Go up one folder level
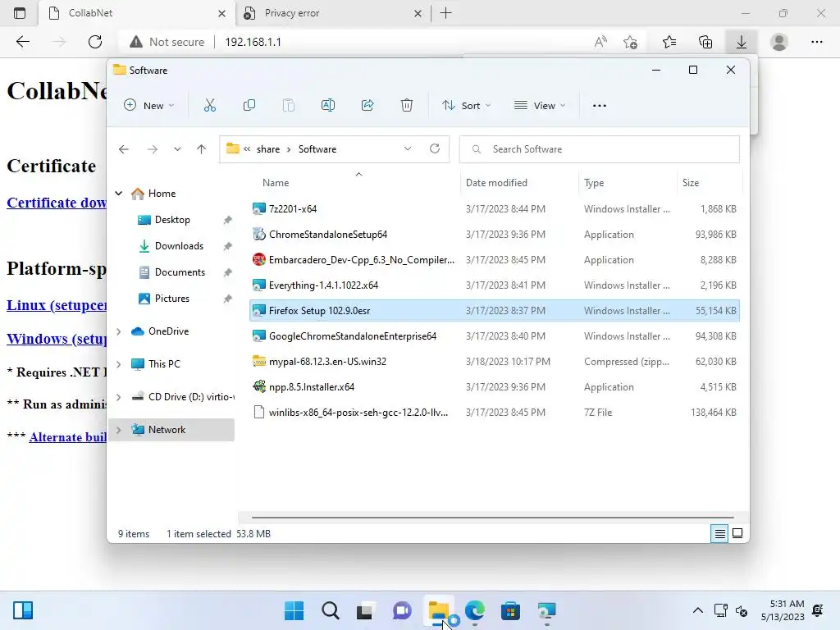This screenshot has height=630, width=840. 202,149
